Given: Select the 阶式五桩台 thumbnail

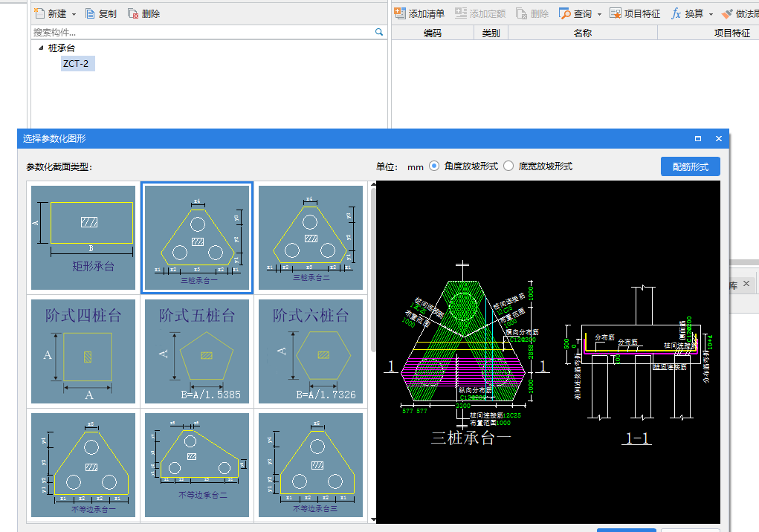Looking at the screenshot, I should click(x=197, y=351).
